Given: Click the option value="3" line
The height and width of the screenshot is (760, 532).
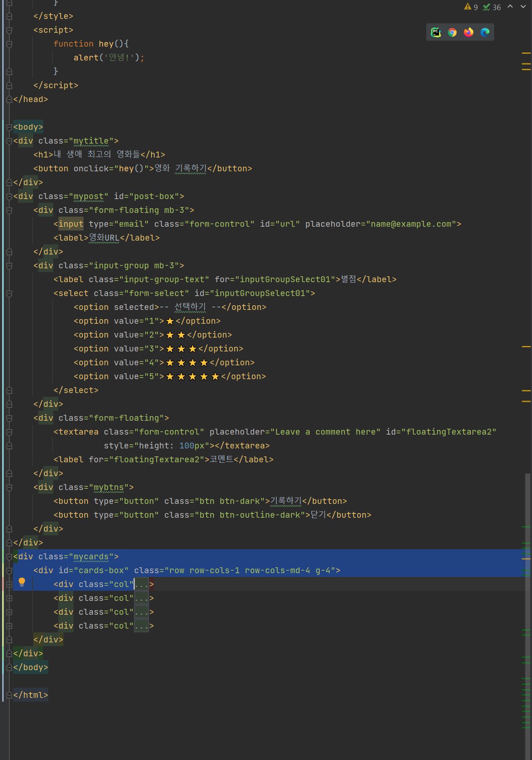Looking at the screenshot, I should pyautogui.click(x=158, y=349).
